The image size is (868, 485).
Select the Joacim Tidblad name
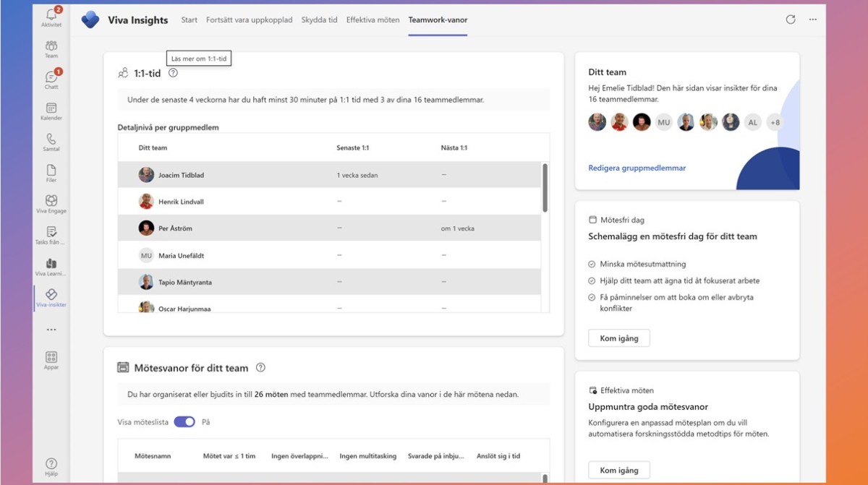181,175
